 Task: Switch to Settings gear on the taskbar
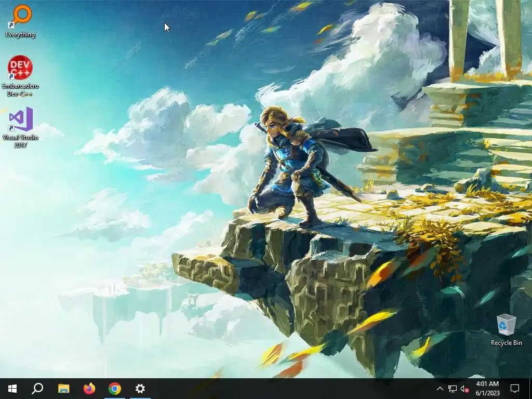(x=140, y=389)
